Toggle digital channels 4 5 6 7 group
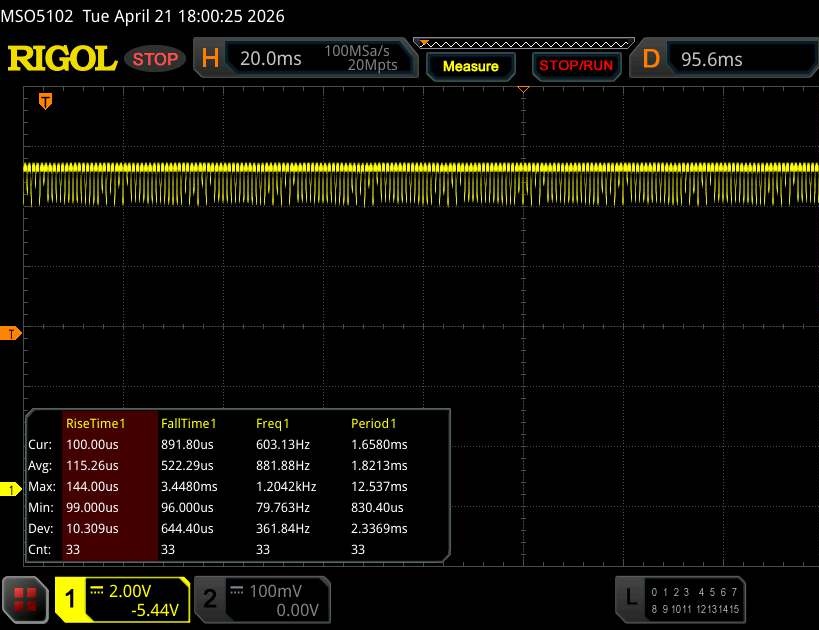Image resolution: width=819 pixels, height=630 pixels. [718, 592]
